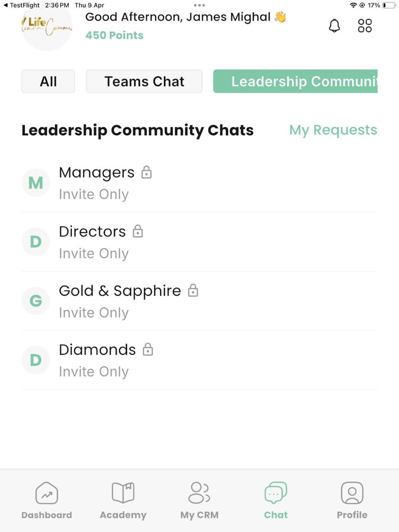Select the Chat bubble icon

276,493
